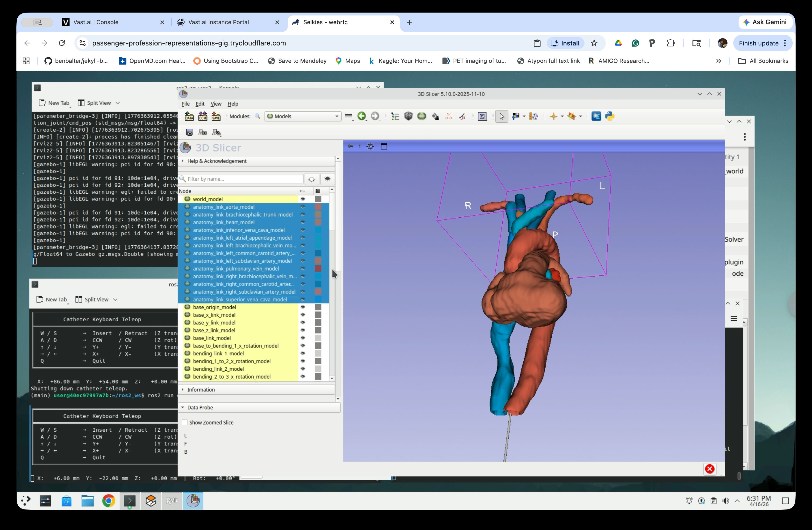Open the Save Data dialog
This screenshot has width=812, height=530.
(x=216, y=116)
